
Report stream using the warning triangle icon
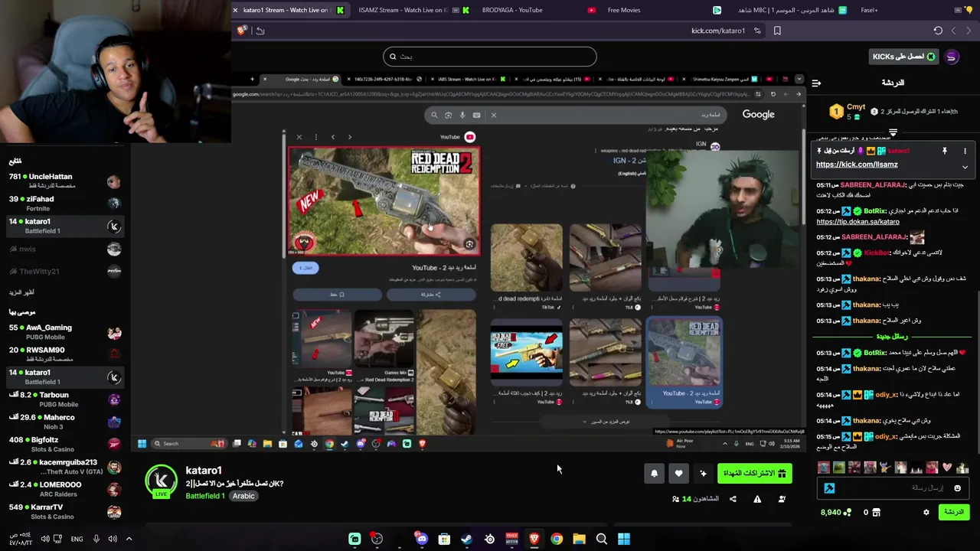tap(757, 499)
